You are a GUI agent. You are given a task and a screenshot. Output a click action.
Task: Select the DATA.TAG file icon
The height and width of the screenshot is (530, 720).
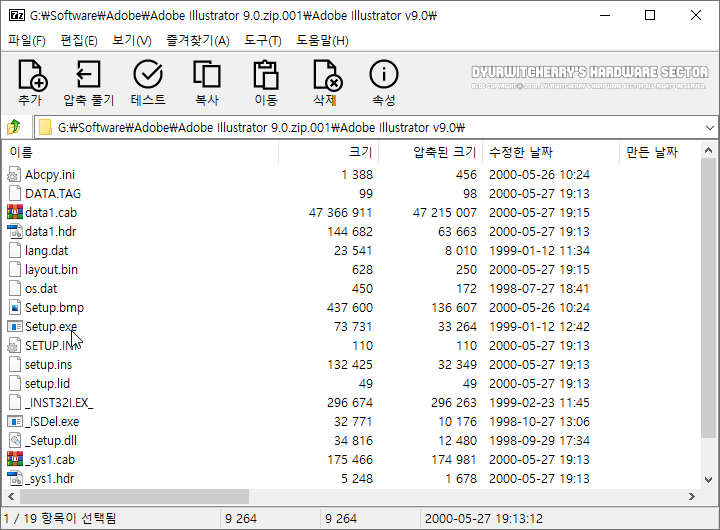15,193
